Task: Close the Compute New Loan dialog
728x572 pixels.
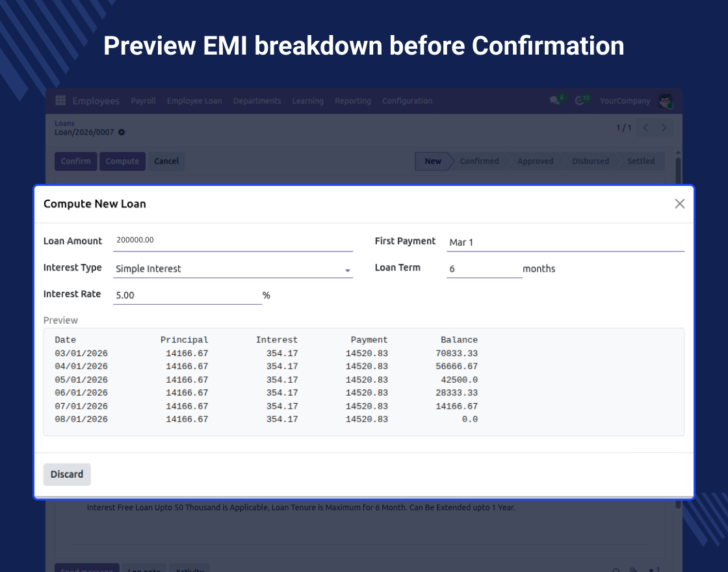Action: point(680,204)
